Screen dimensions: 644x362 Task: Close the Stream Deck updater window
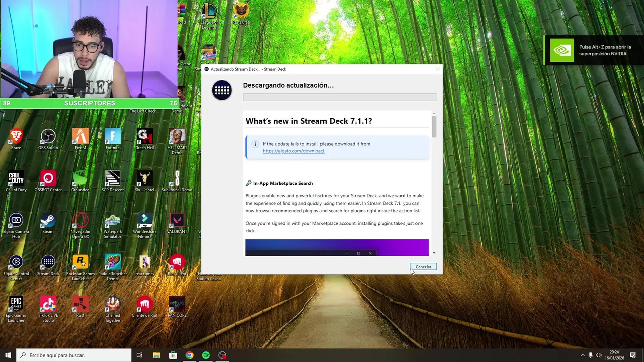click(437, 69)
